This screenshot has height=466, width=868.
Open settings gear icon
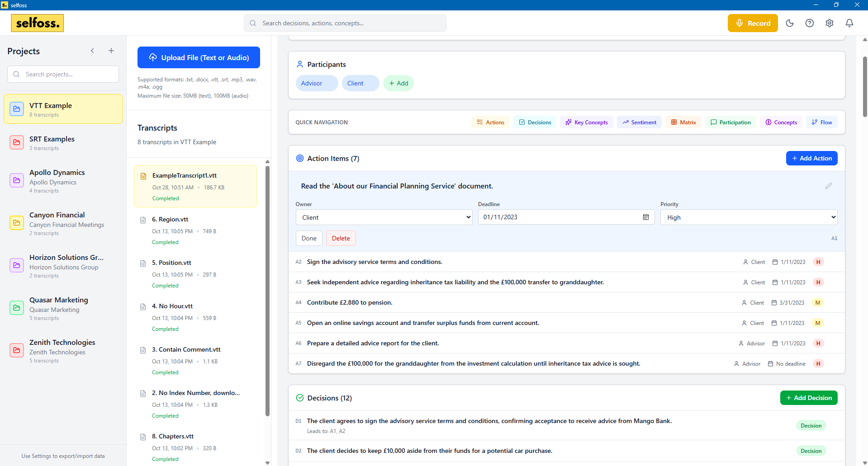pos(830,23)
